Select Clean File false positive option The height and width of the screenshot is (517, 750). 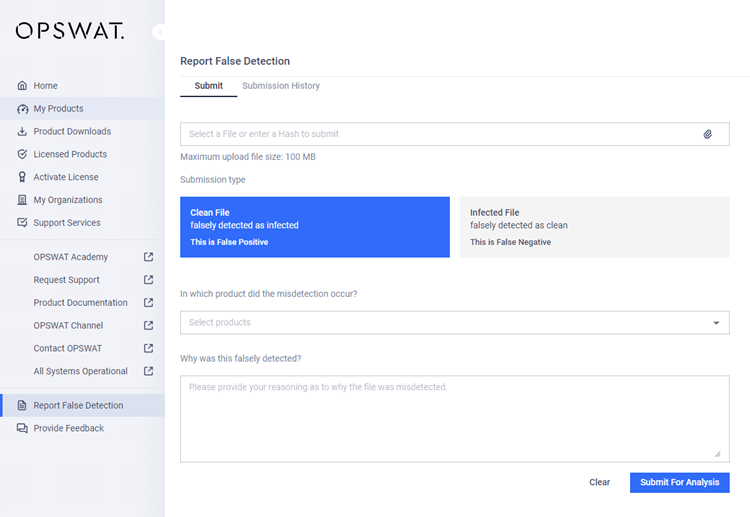pyautogui.click(x=314, y=227)
